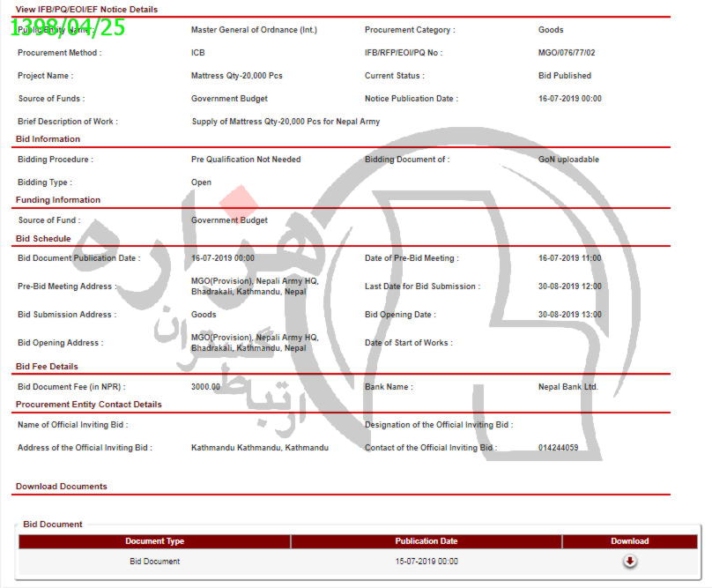
Task: Click the IFB number MGO/076/77/02
Action: click(567, 53)
